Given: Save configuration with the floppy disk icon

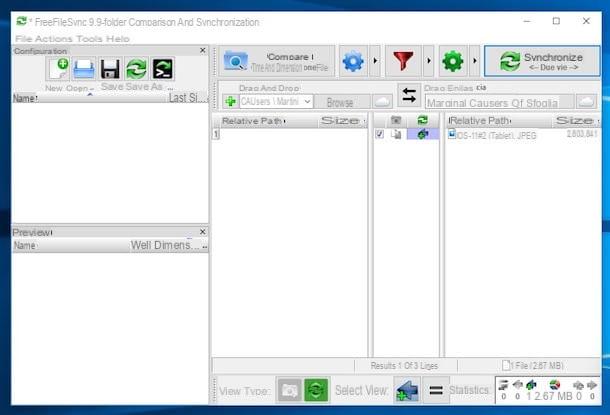Looking at the screenshot, I should (110, 69).
